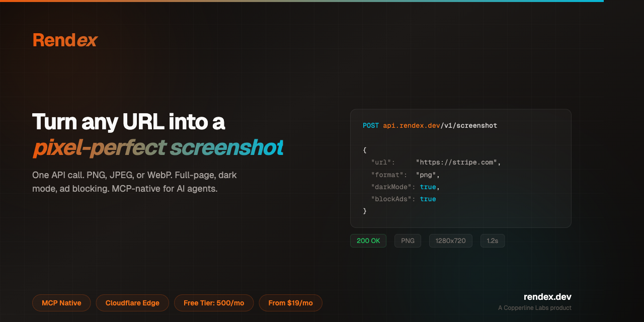Click the "png" value in the JSON
Image resolution: width=644 pixels, height=322 pixels.
click(x=426, y=175)
